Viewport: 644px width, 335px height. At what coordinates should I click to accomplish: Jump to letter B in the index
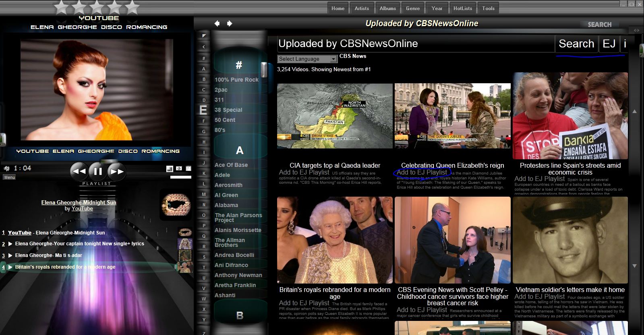click(x=204, y=79)
